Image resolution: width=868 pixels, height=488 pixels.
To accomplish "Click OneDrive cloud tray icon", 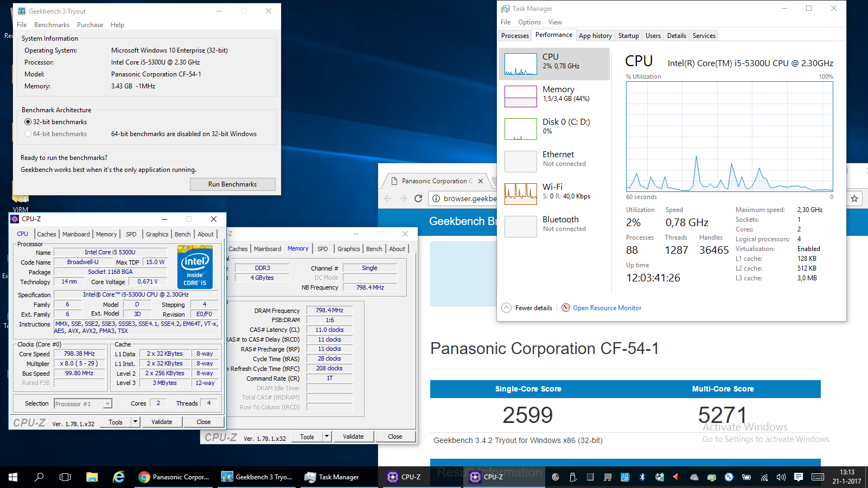I will click(694, 477).
